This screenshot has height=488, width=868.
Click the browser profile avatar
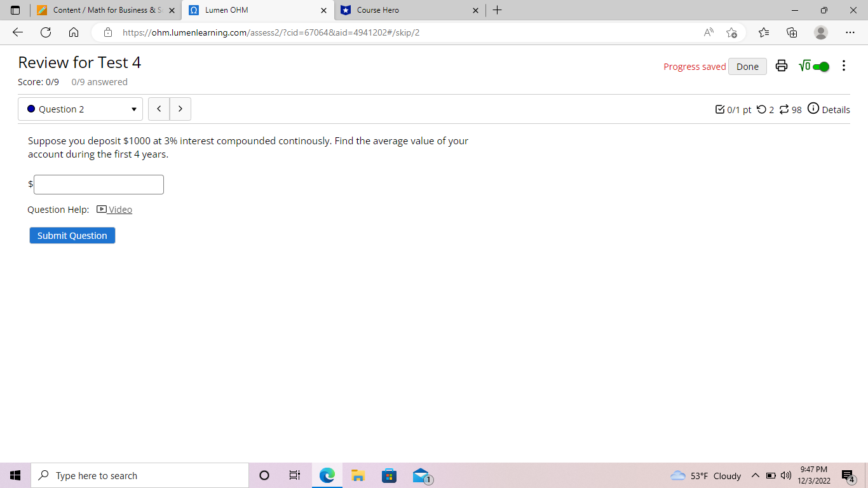(x=821, y=32)
